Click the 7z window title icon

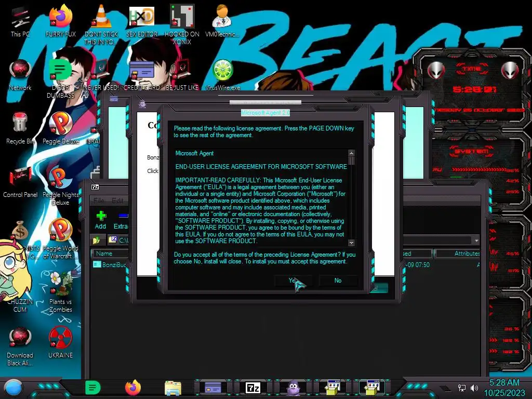(96, 187)
